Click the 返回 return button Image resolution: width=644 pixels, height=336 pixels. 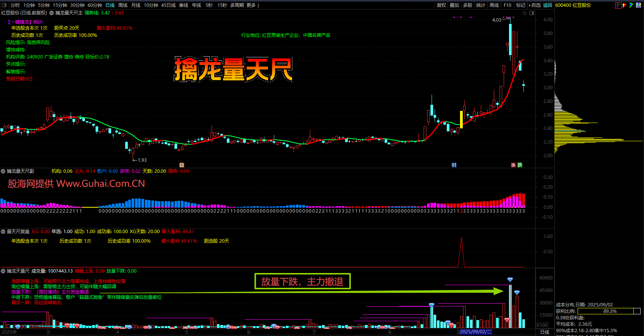[547, 5]
